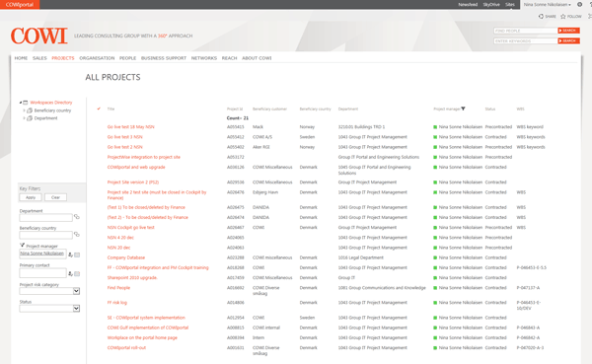Open the NETWORKS navigation item
The height and width of the screenshot is (364, 592).
(x=204, y=58)
